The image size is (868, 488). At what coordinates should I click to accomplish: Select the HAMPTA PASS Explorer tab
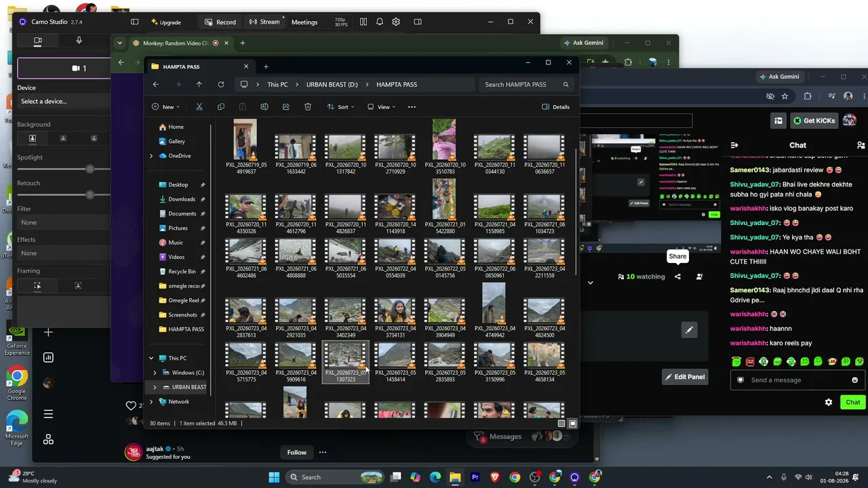coord(200,66)
